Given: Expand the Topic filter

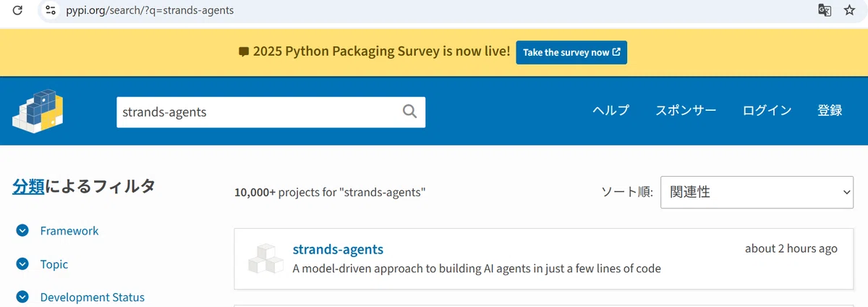Looking at the screenshot, I should click(22, 264).
